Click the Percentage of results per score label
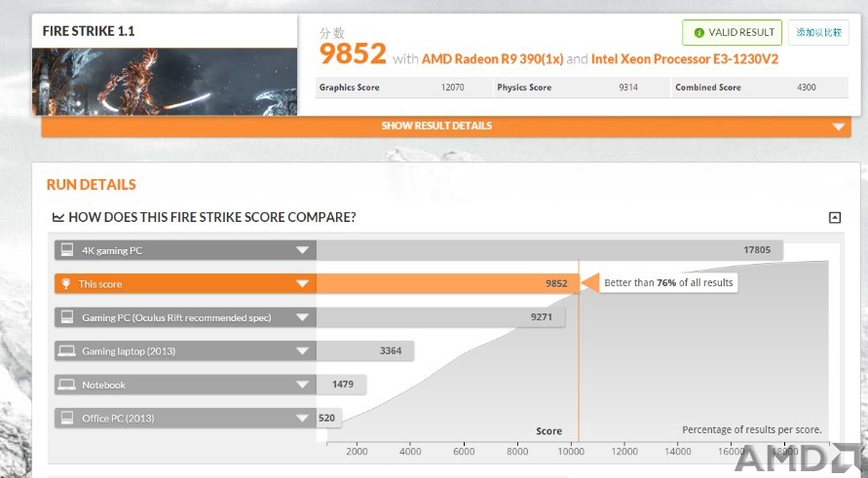This screenshot has width=868, height=478. pyautogui.click(x=752, y=430)
